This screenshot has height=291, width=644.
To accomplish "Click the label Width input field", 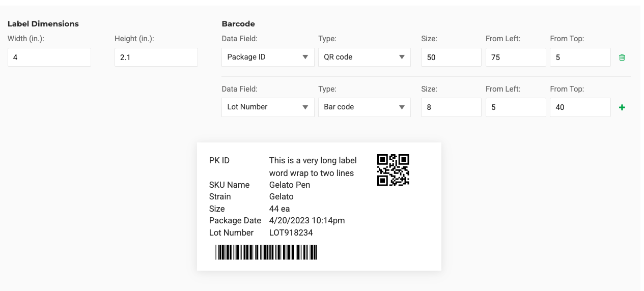I will (49, 57).
